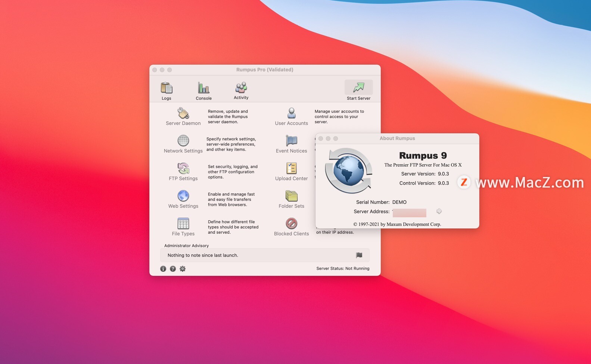Click the 'Administrator Advisory' label

[186, 246]
